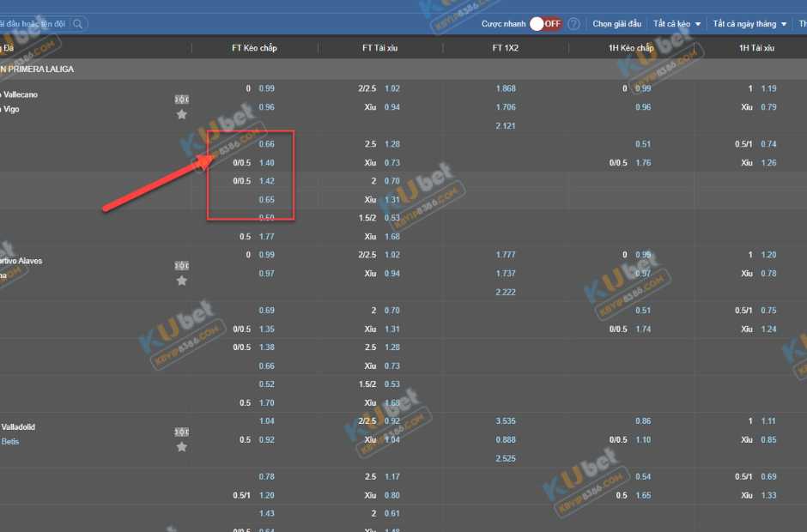Select 1H Xỉu odds 1.24
807x532 pixels.
coord(768,329)
